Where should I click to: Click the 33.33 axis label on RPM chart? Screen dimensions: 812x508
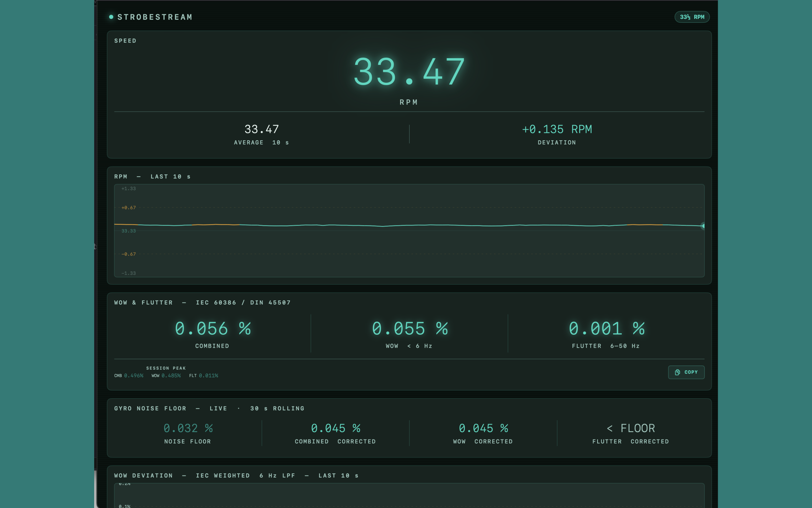pyautogui.click(x=129, y=231)
